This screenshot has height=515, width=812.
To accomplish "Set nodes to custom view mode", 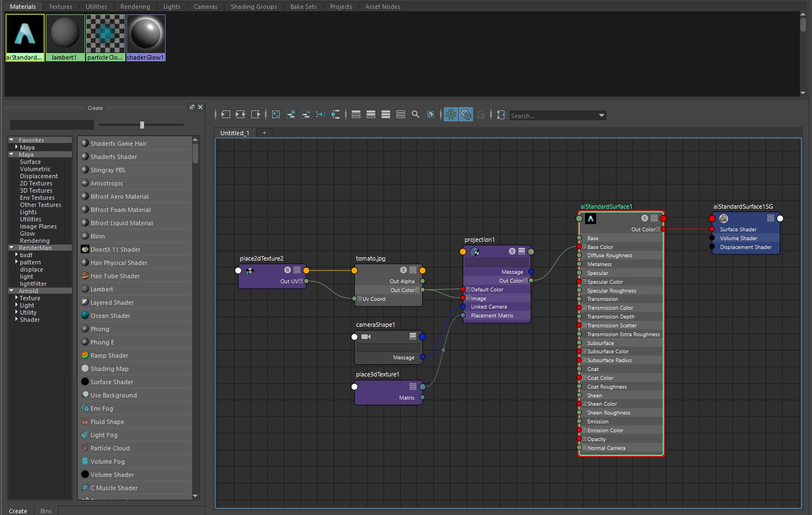I will [401, 114].
